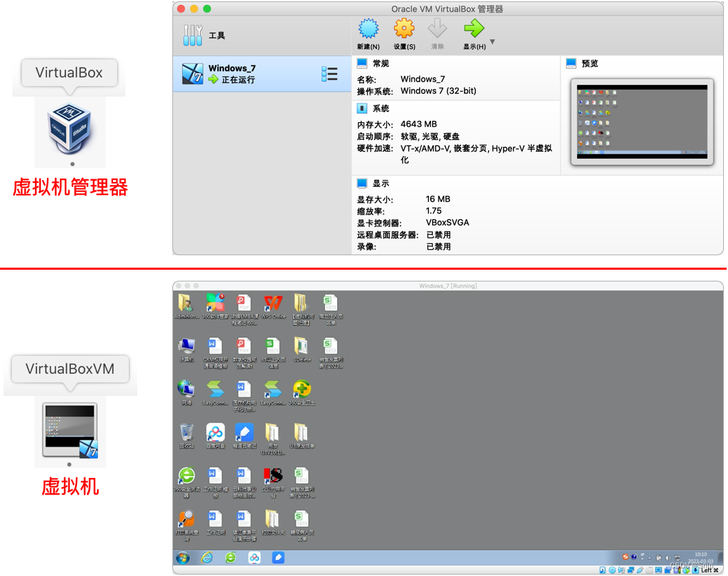This screenshot has height=576, width=728.
Task: Open 360安全浏览器 desktop shortcut
Action: point(186,482)
